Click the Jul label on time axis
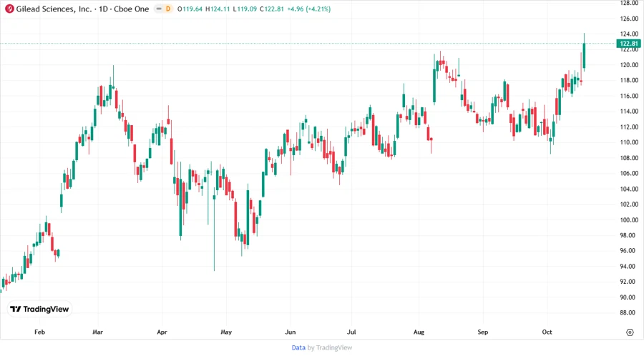Screen dimensions: 644x356 pyautogui.click(x=351, y=332)
